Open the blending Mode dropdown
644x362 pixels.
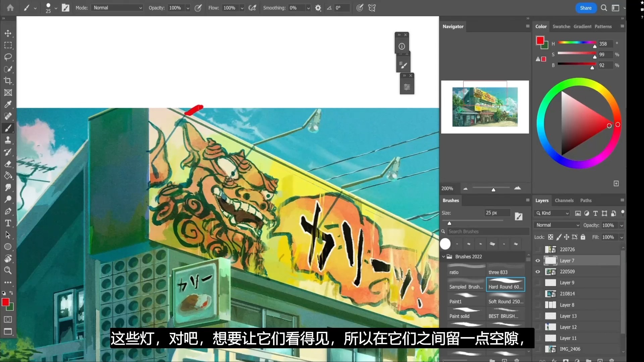[117, 8]
